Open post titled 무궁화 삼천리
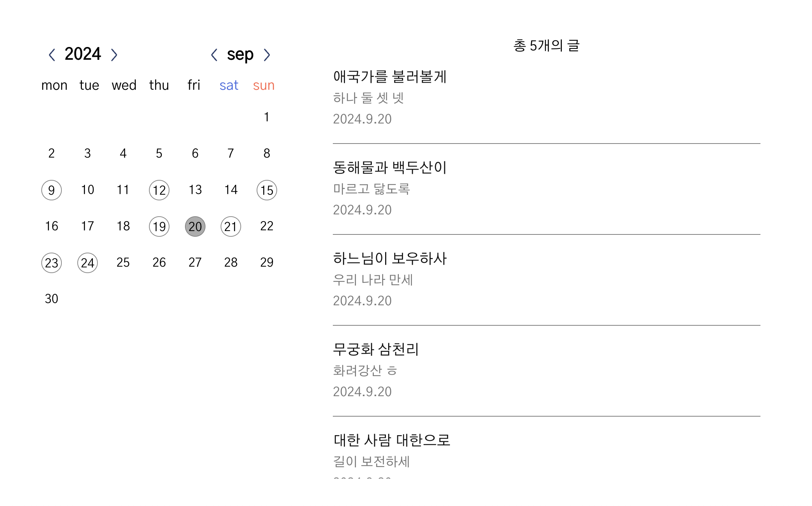 click(x=376, y=350)
